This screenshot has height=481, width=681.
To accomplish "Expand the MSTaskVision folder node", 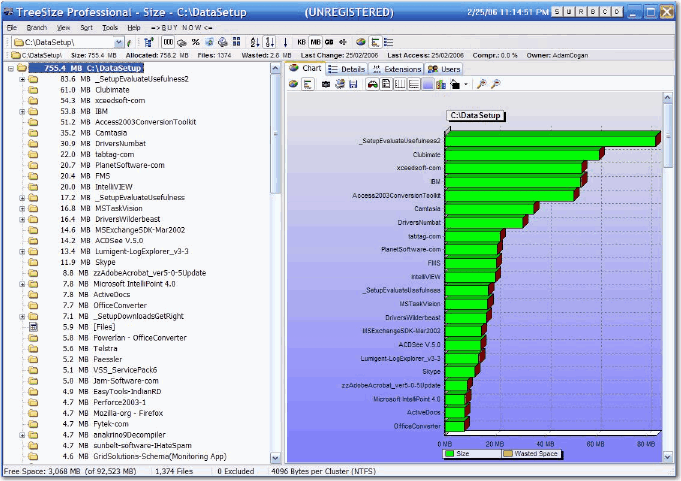I will pyautogui.click(x=22, y=208).
